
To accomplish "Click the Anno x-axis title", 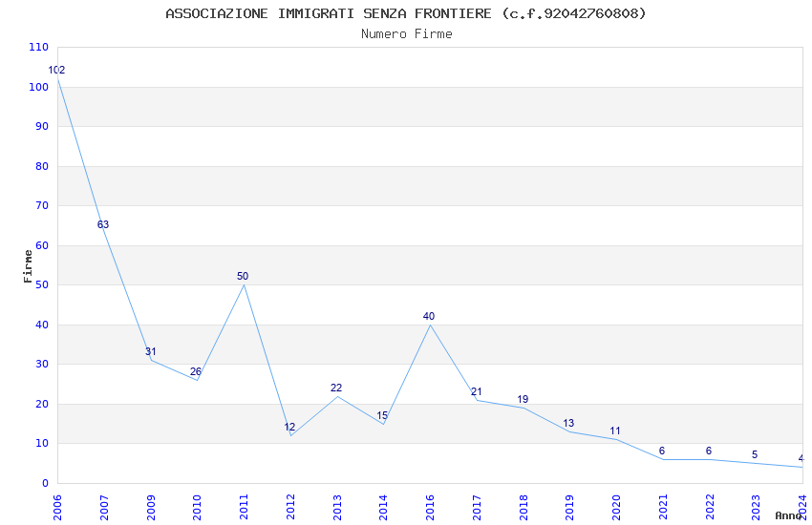I will pyautogui.click(x=788, y=515).
